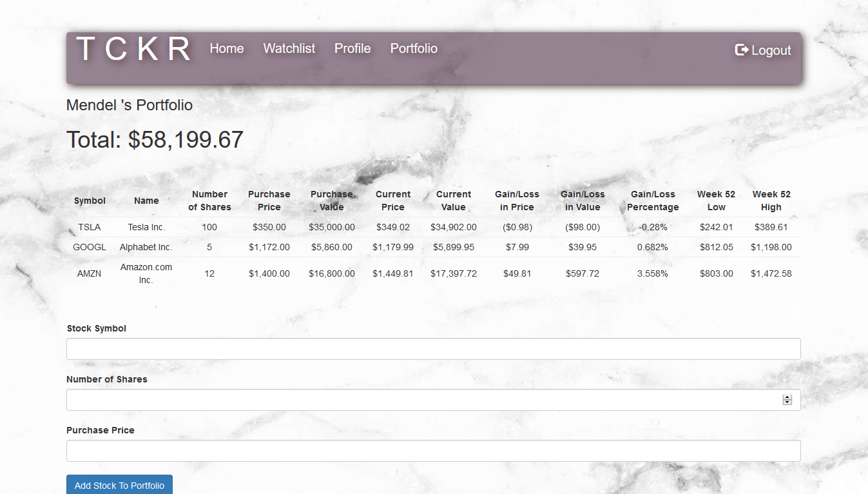Click Tesla's -0.28% gain/loss percentage

pyautogui.click(x=653, y=227)
